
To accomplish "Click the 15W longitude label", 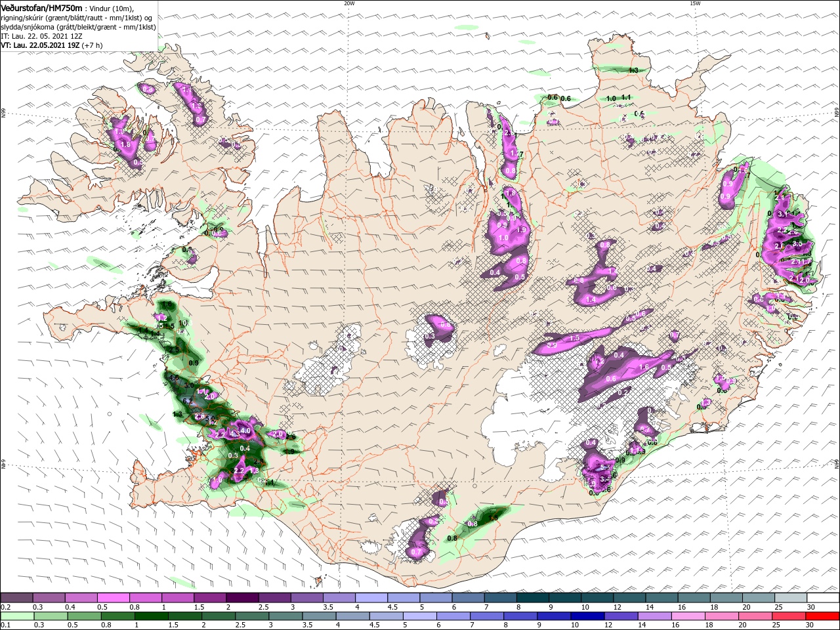I will (x=695, y=3).
